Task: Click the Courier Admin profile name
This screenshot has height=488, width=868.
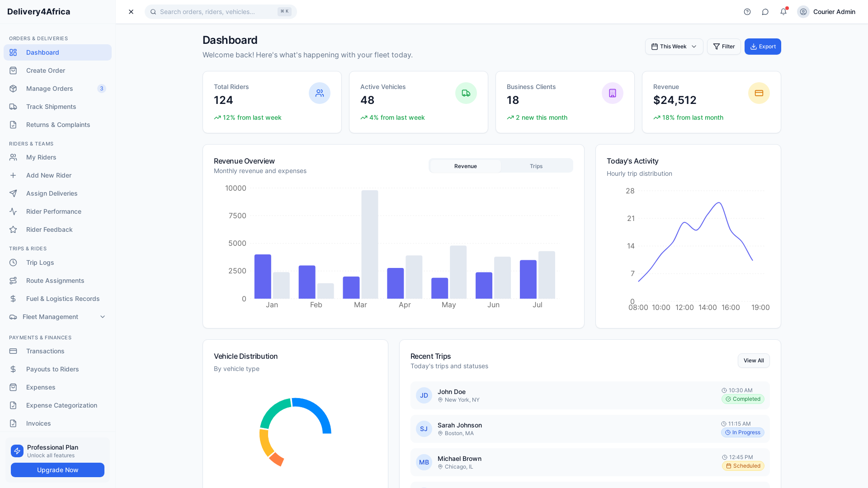Action: 834,12
